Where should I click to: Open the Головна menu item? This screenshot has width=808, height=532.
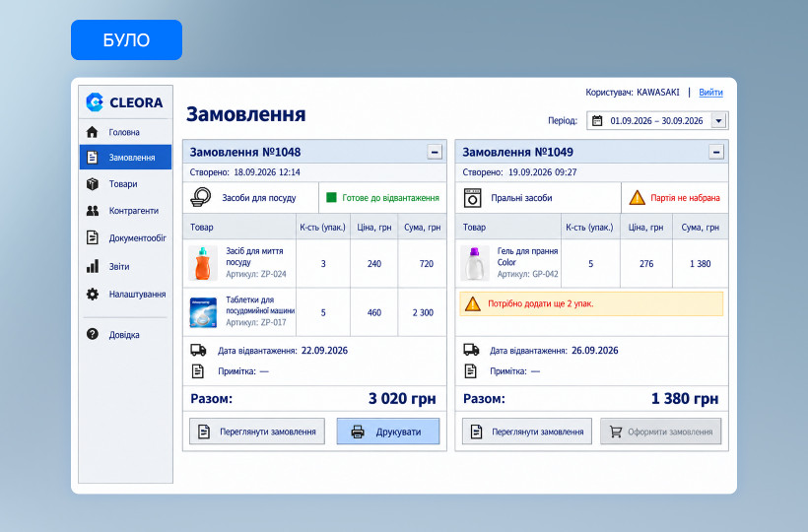pyautogui.click(x=125, y=132)
